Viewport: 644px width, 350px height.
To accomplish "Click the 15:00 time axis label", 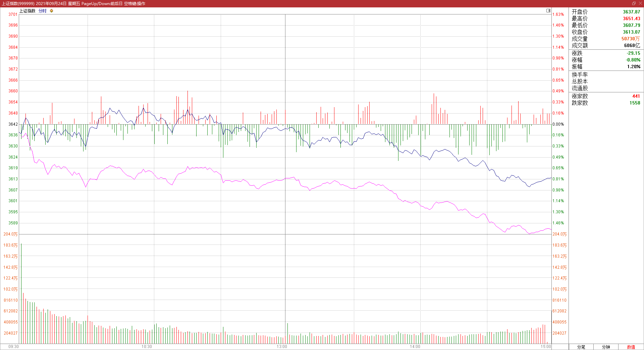I will coord(546,347).
